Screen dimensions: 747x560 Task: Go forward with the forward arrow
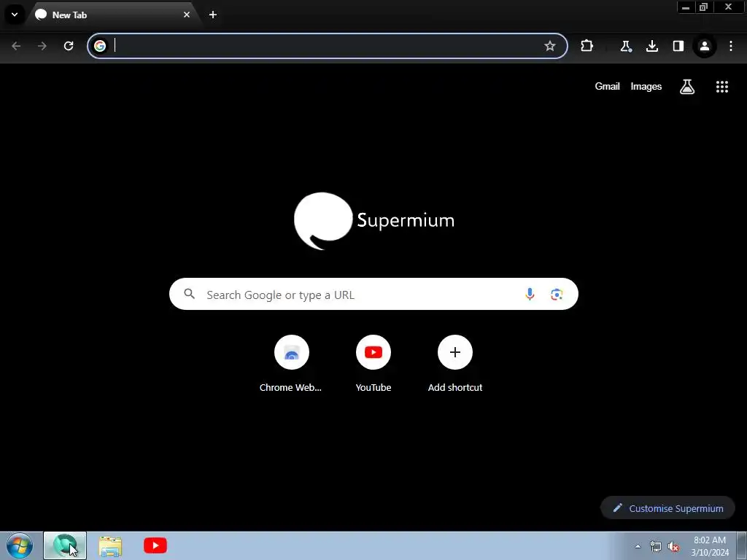point(42,46)
